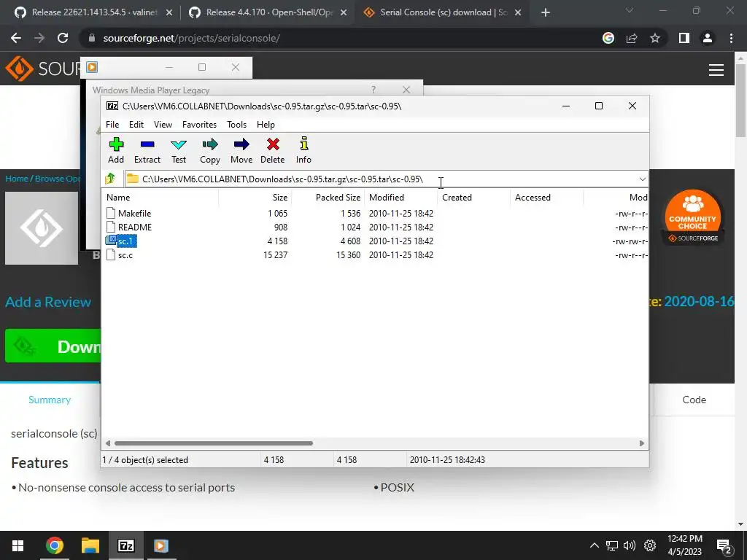Share this page from Chrome toolbar

632,38
